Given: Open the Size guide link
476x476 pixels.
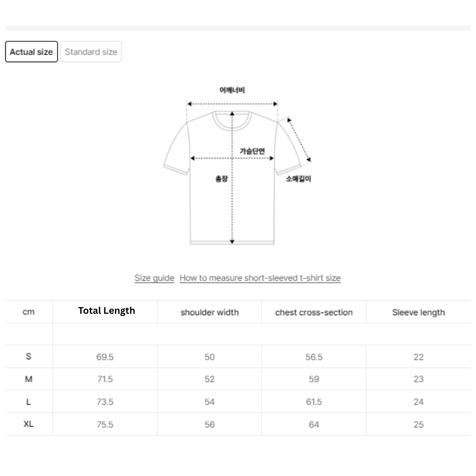Looking at the screenshot, I should (x=154, y=278).
